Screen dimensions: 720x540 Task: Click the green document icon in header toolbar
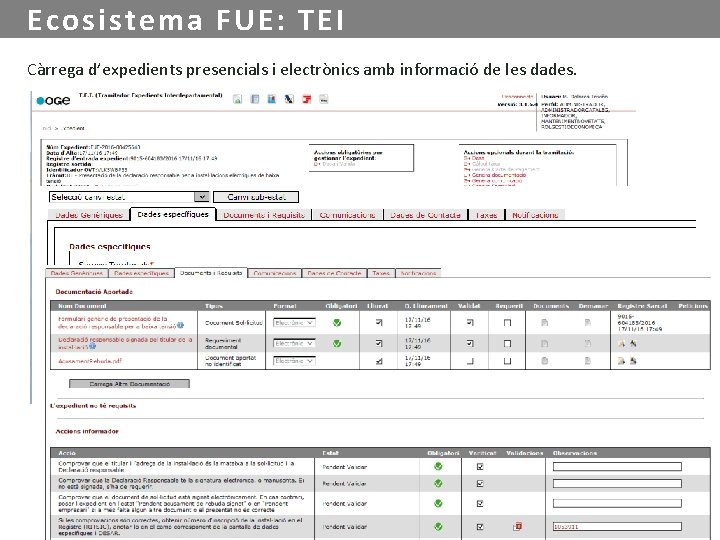tap(237, 99)
